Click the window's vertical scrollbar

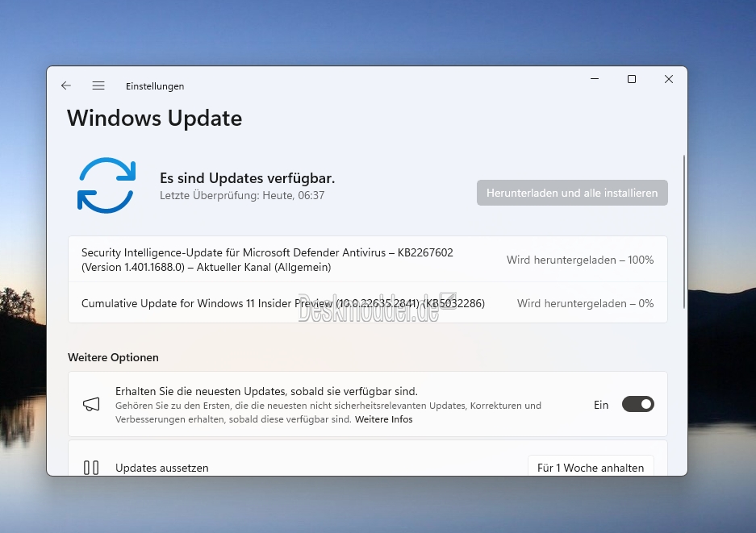click(683, 231)
